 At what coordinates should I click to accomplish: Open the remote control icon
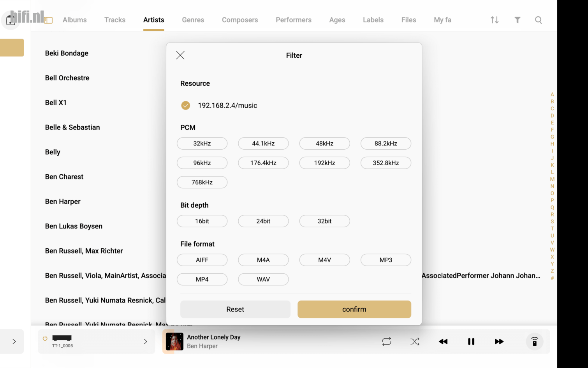tap(535, 341)
